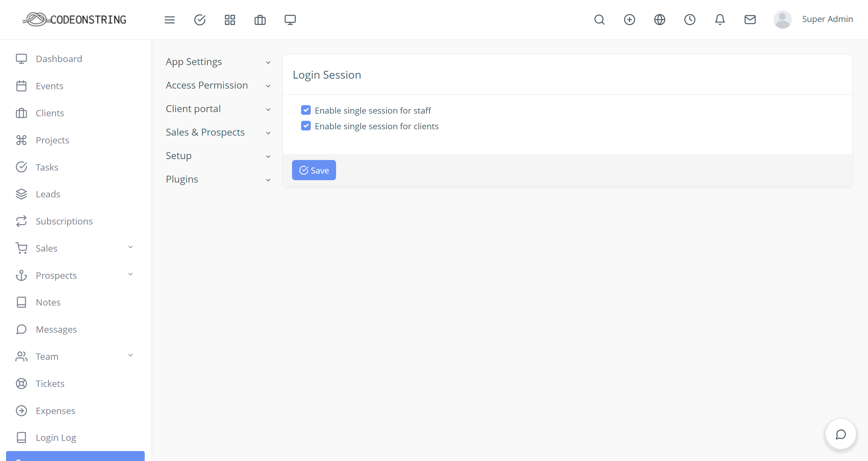
Task: Open the time clock icon
Action: coord(689,20)
